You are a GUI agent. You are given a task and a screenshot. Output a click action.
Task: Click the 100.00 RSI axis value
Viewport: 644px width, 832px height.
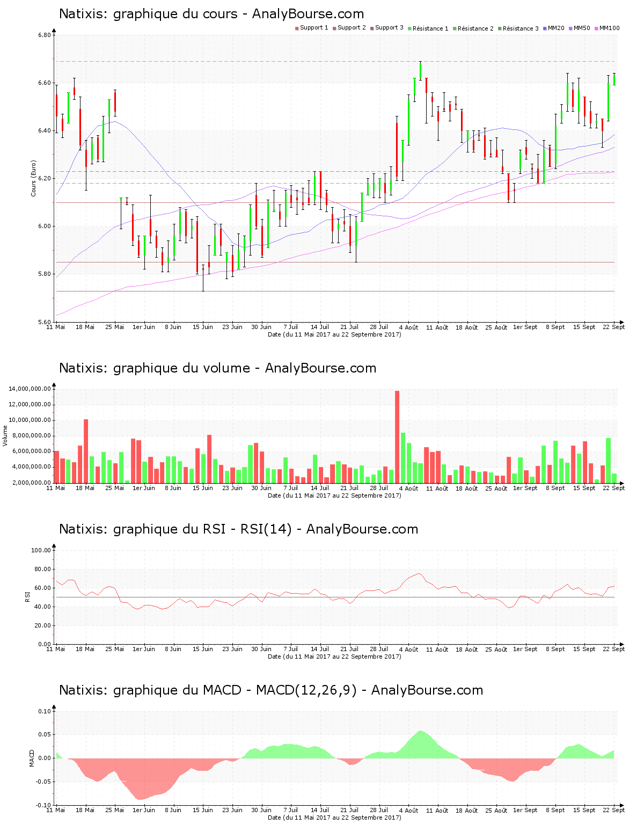point(41,551)
